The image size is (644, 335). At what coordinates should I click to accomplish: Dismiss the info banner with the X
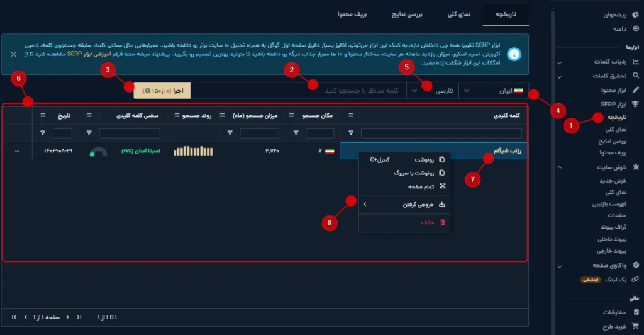pyautogui.click(x=14, y=54)
